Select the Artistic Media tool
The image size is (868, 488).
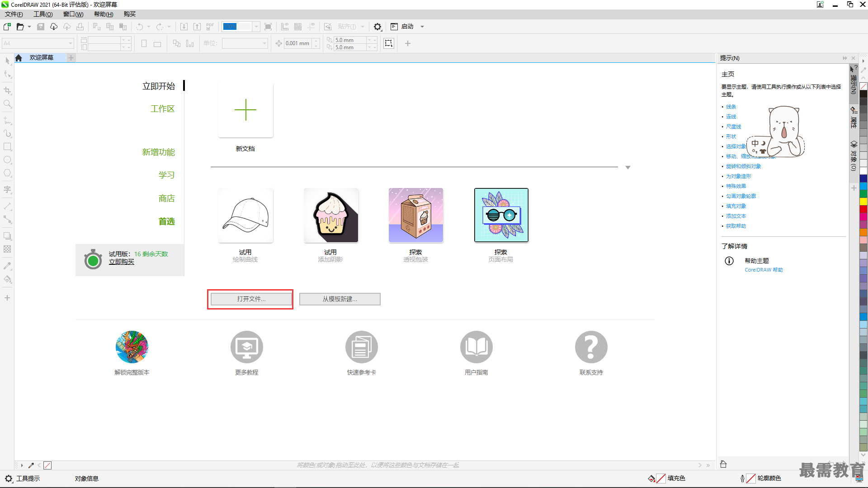click(x=8, y=134)
